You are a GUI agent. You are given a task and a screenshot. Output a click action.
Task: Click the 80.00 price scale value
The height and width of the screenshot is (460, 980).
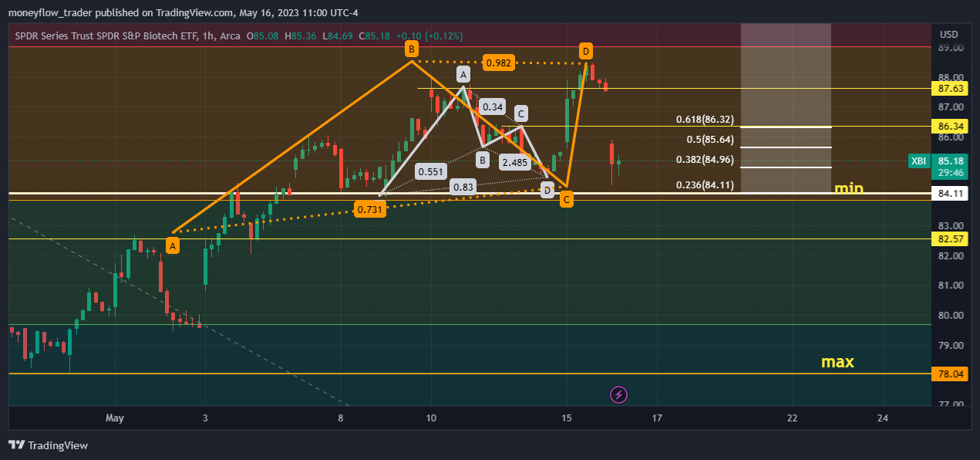pyautogui.click(x=951, y=315)
